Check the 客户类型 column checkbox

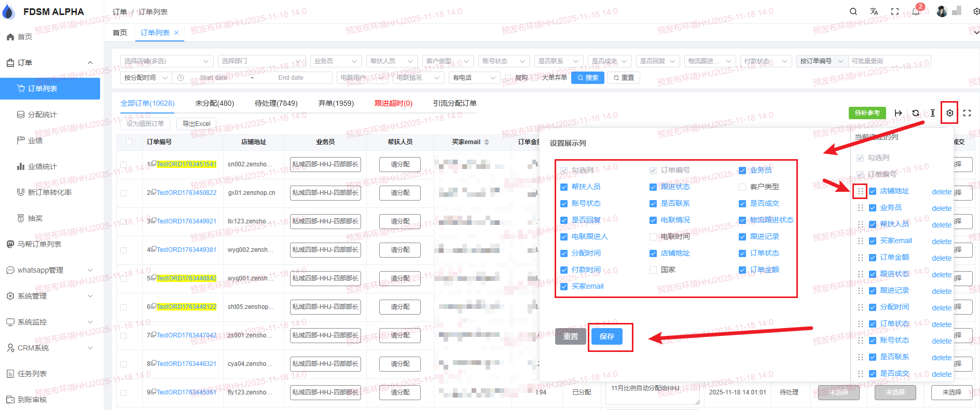(742, 187)
